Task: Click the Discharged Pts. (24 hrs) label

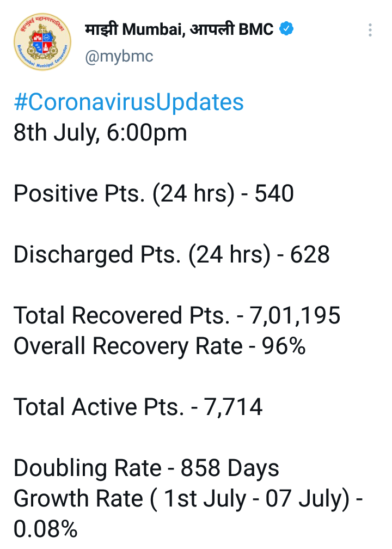Action: (142, 255)
